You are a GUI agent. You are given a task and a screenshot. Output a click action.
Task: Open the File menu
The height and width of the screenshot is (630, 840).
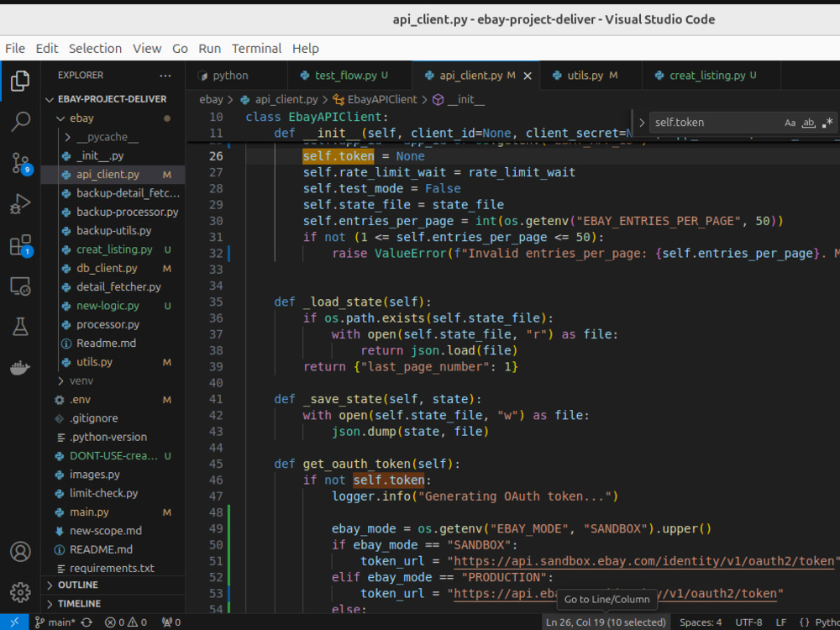pyautogui.click(x=15, y=48)
